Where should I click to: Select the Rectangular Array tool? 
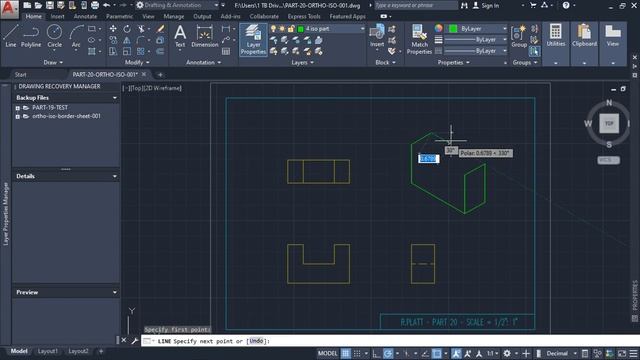141,51
